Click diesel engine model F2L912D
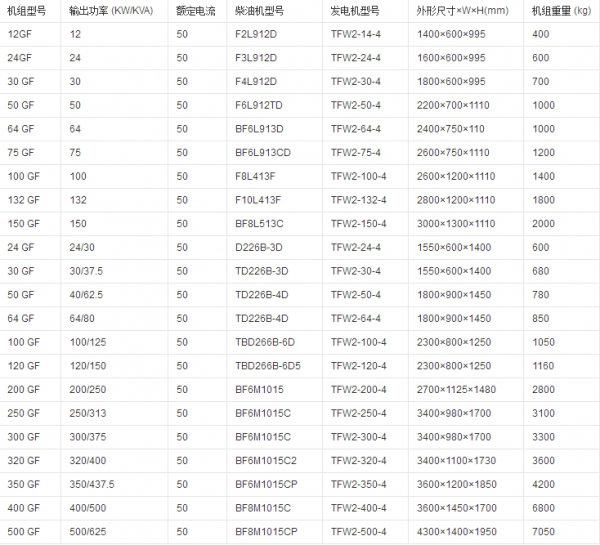Image resolution: width=600 pixels, height=545 pixels. 258,34
